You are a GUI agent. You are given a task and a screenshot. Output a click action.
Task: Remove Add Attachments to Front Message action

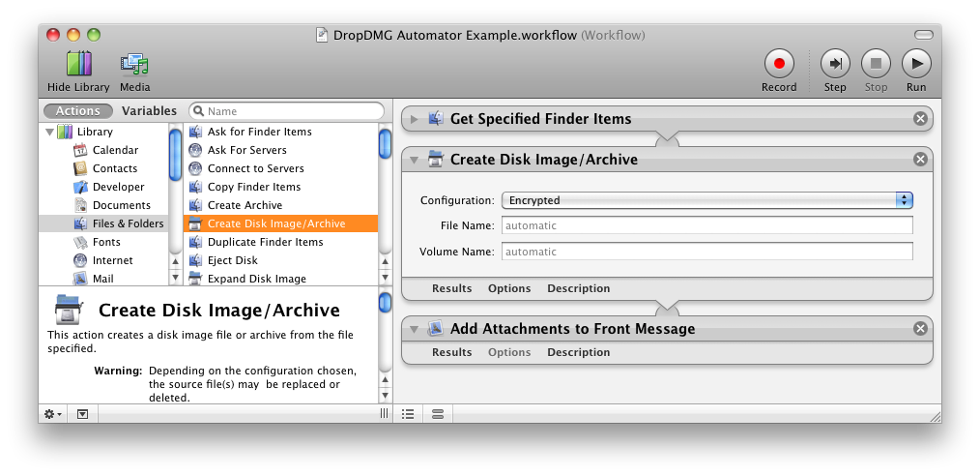tap(920, 328)
